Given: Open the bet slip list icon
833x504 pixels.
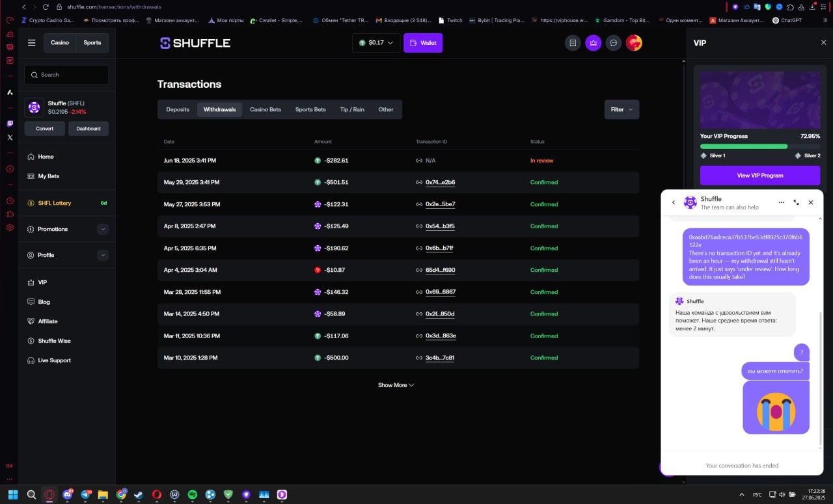Looking at the screenshot, I should (x=573, y=43).
